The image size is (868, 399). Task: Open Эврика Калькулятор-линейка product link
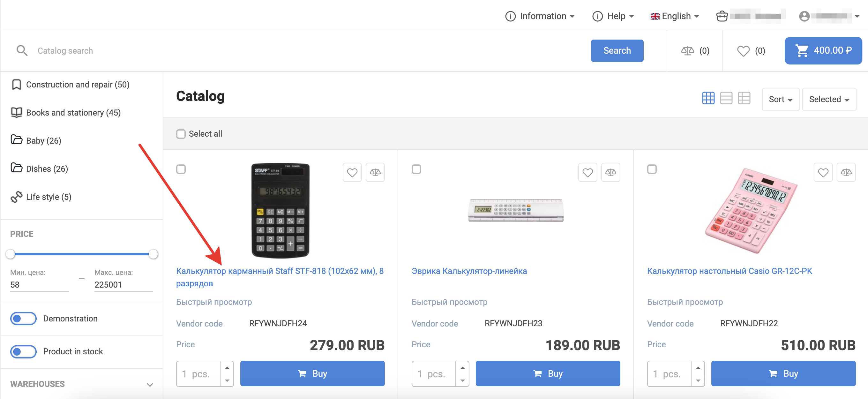(469, 271)
